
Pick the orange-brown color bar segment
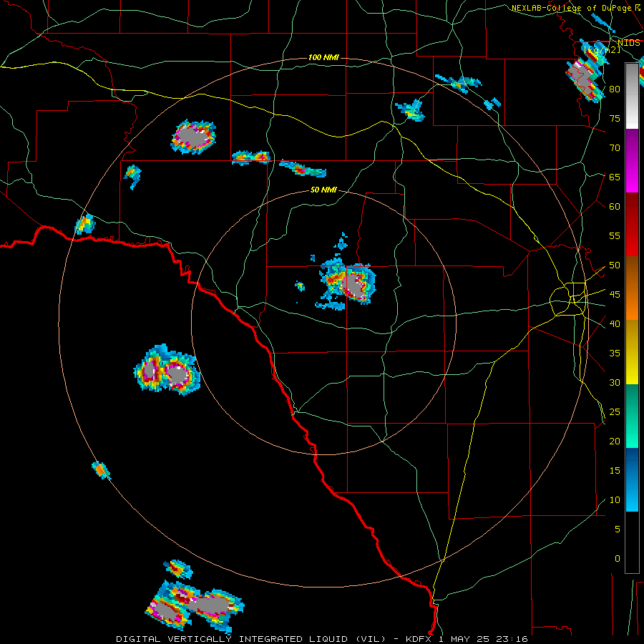632,288
